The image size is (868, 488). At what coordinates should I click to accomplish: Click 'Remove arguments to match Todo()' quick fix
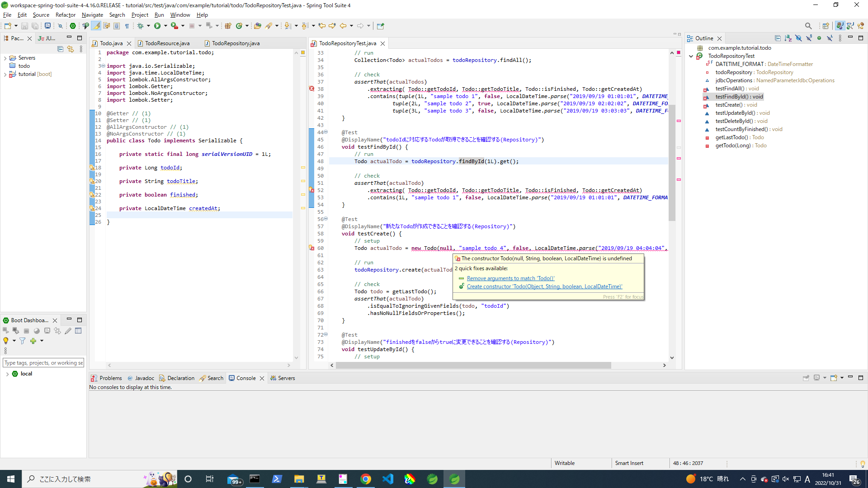pos(510,278)
